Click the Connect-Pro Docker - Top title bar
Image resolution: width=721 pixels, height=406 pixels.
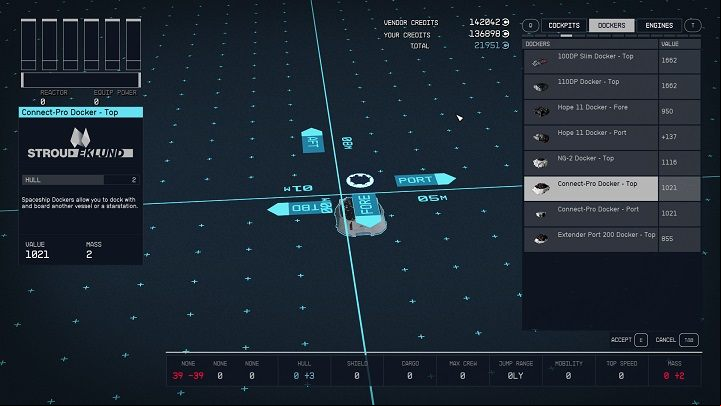point(80,112)
